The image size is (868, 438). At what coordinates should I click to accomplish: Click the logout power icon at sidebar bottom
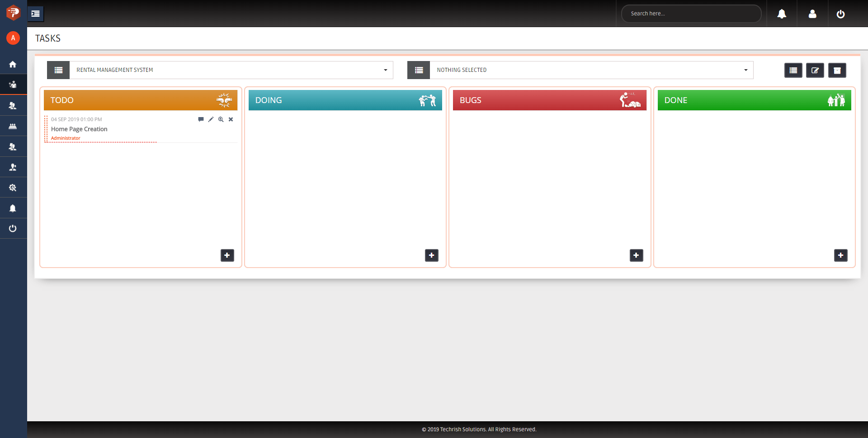click(13, 228)
